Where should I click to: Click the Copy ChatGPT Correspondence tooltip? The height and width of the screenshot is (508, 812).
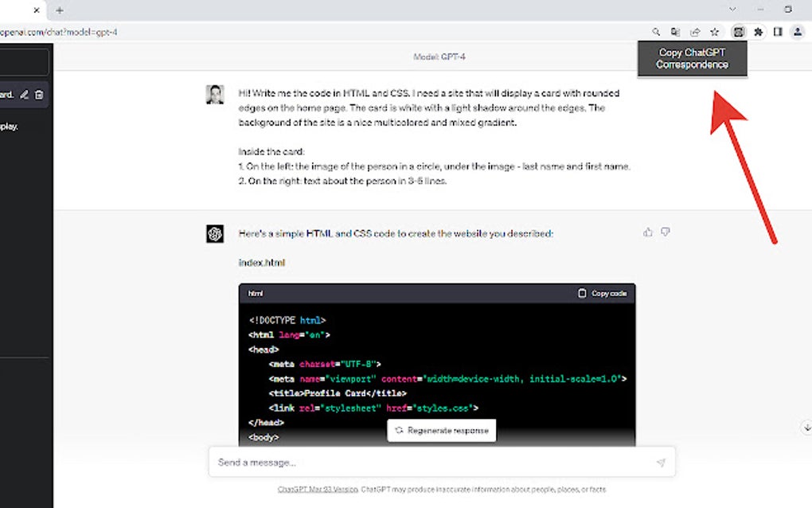[693, 58]
